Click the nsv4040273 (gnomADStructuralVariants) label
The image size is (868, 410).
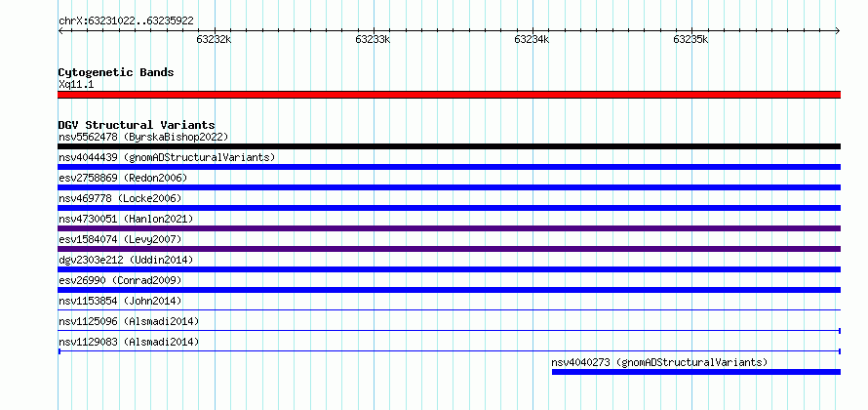[x=659, y=362]
